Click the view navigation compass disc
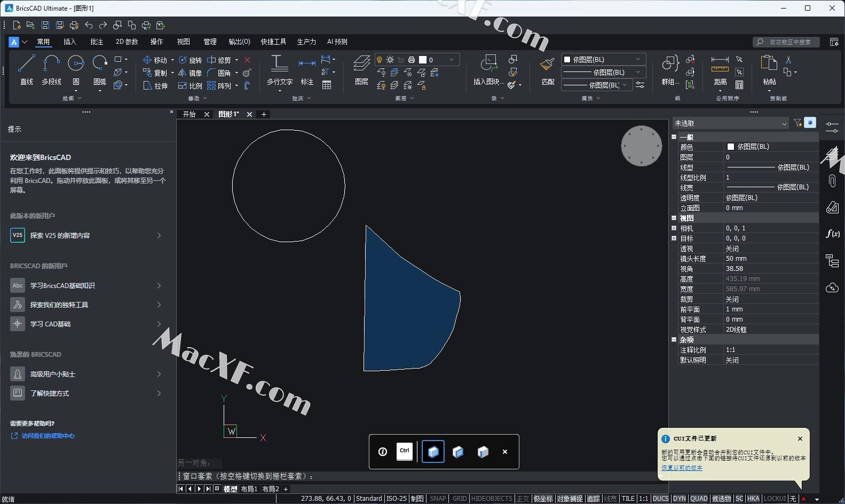Image resolution: width=845 pixels, height=504 pixels. tap(641, 146)
